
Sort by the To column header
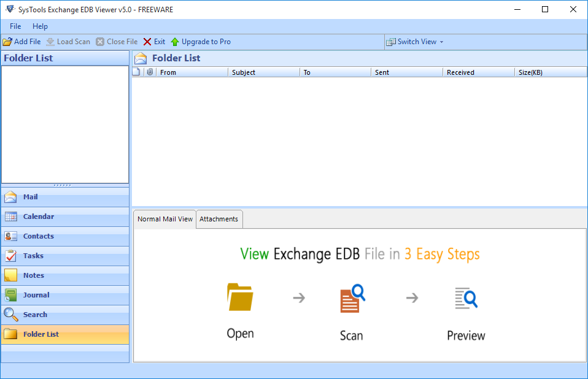point(335,72)
